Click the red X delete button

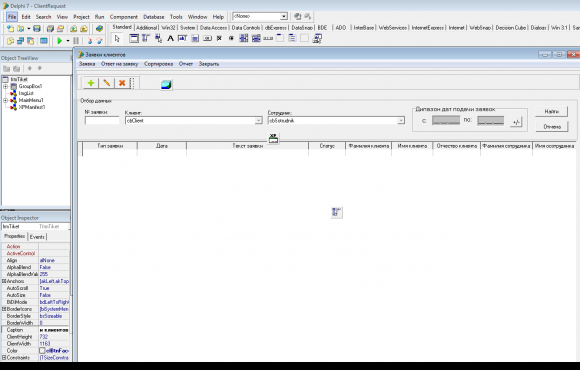tap(122, 83)
